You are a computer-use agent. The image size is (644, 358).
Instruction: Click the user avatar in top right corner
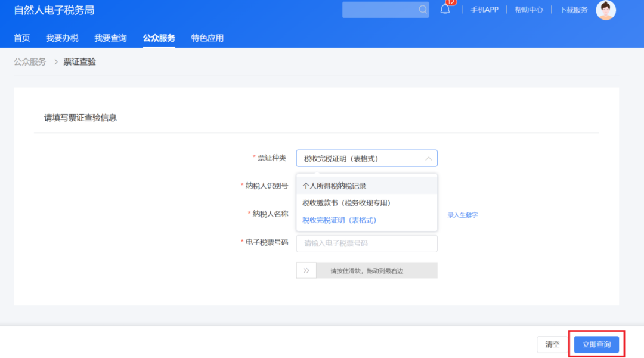pyautogui.click(x=606, y=10)
